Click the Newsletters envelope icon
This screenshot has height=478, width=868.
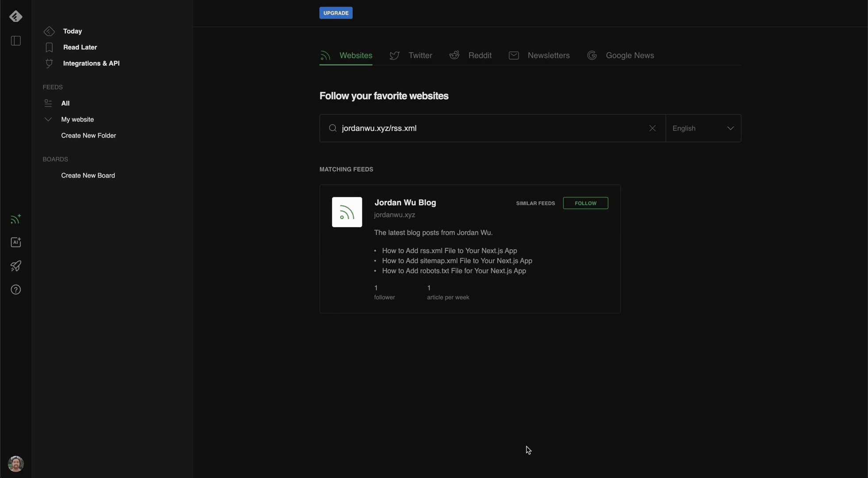pyautogui.click(x=514, y=55)
